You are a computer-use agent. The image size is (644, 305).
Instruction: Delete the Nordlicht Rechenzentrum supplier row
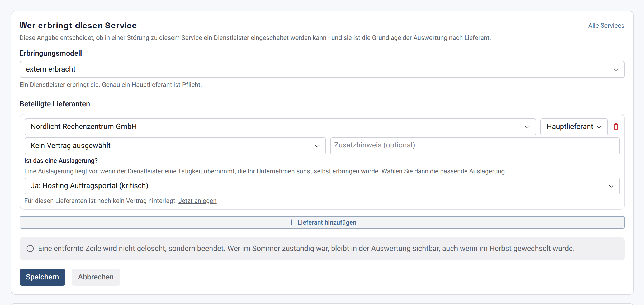pyautogui.click(x=616, y=127)
